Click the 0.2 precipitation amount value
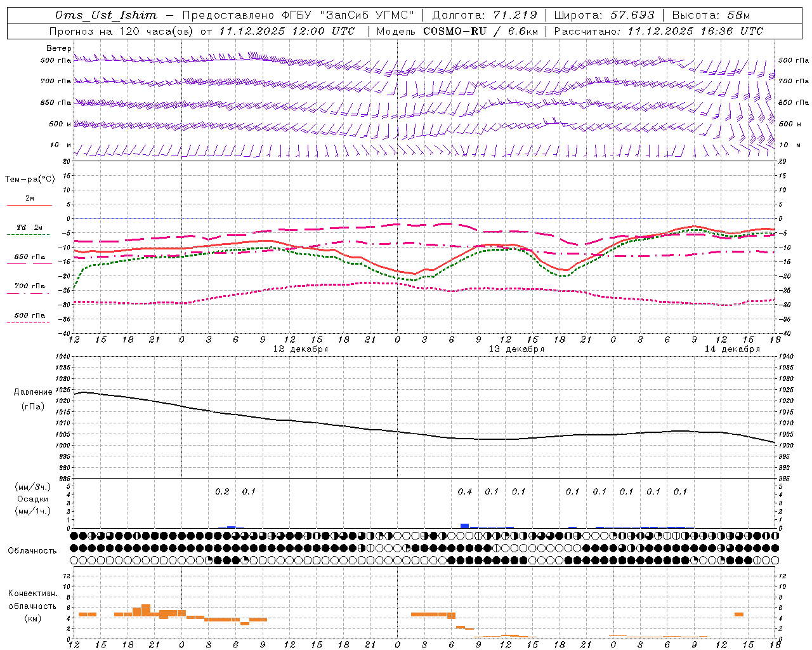The width and height of the screenshot is (812, 650). (222, 491)
